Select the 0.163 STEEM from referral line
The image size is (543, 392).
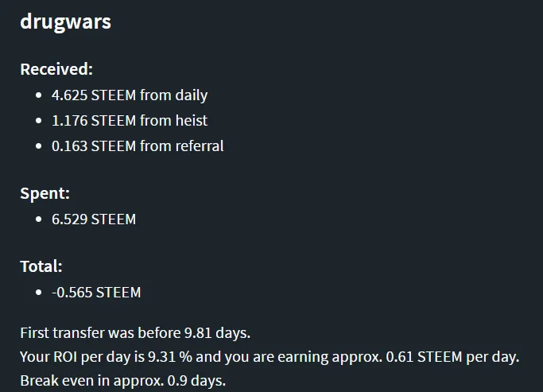click(138, 146)
